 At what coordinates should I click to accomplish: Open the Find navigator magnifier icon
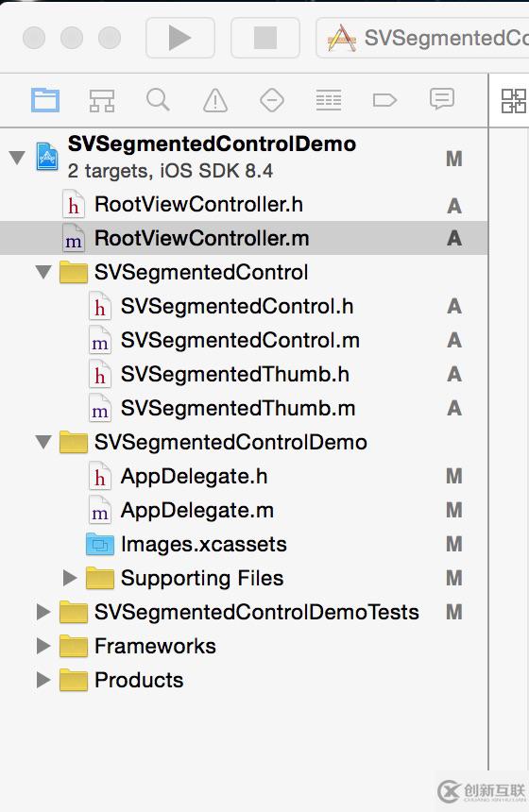(158, 99)
